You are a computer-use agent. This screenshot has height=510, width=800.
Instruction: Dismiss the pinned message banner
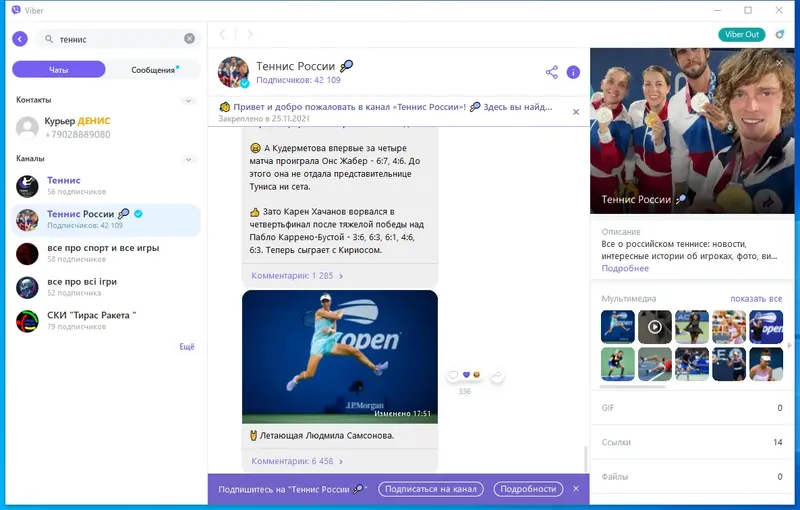pos(576,112)
